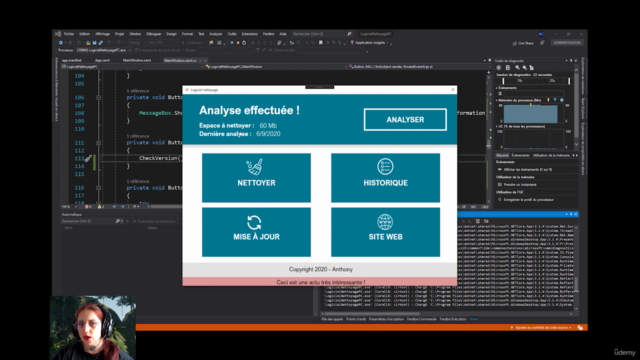The image size is (640, 360).
Task: Open the Déboguer menu
Action: coord(153,34)
